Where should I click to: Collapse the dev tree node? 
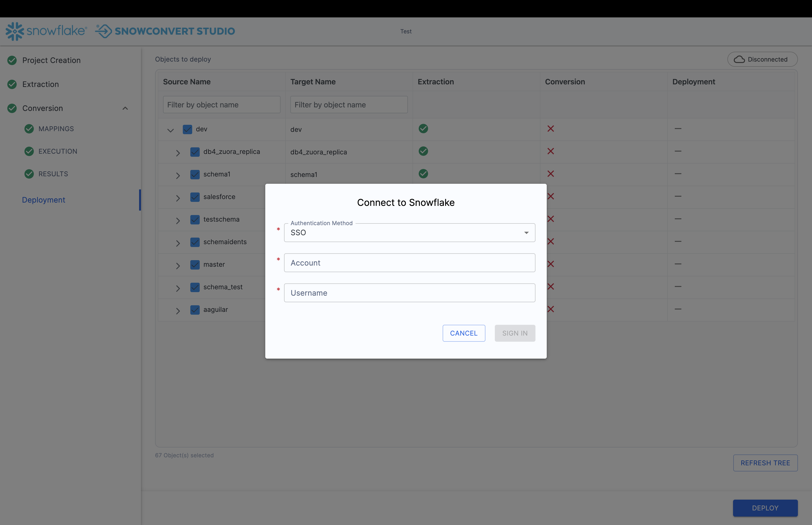coord(171,130)
